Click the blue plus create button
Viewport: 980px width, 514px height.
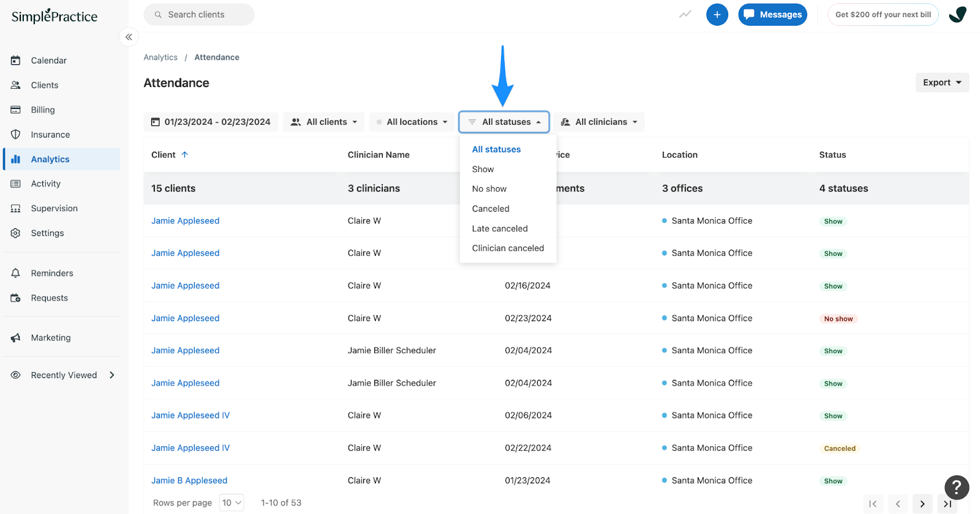point(717,15)
